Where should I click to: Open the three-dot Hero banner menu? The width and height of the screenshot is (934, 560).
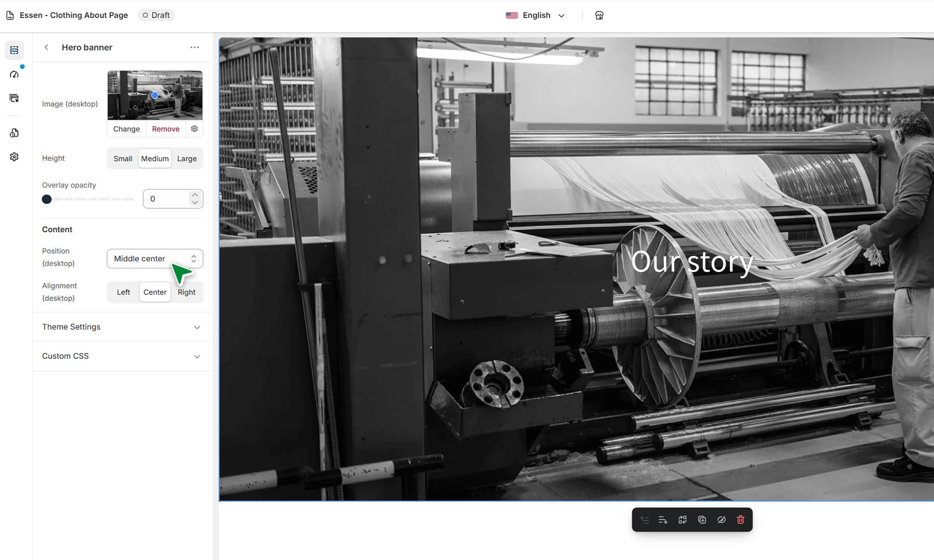[194, 48]
